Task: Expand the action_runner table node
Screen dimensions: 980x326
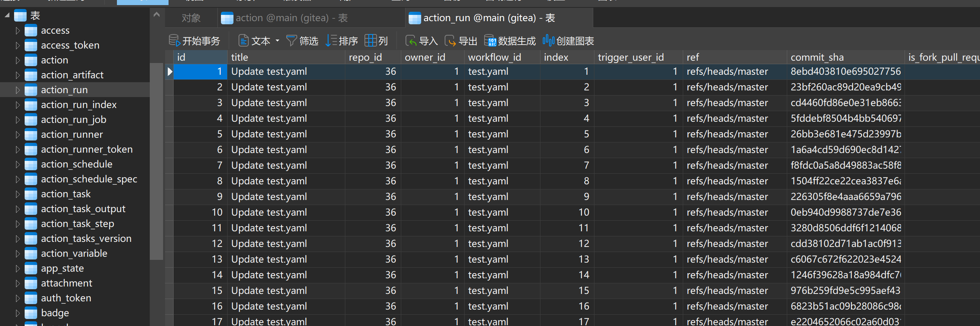Action: [x=17, y=134]
